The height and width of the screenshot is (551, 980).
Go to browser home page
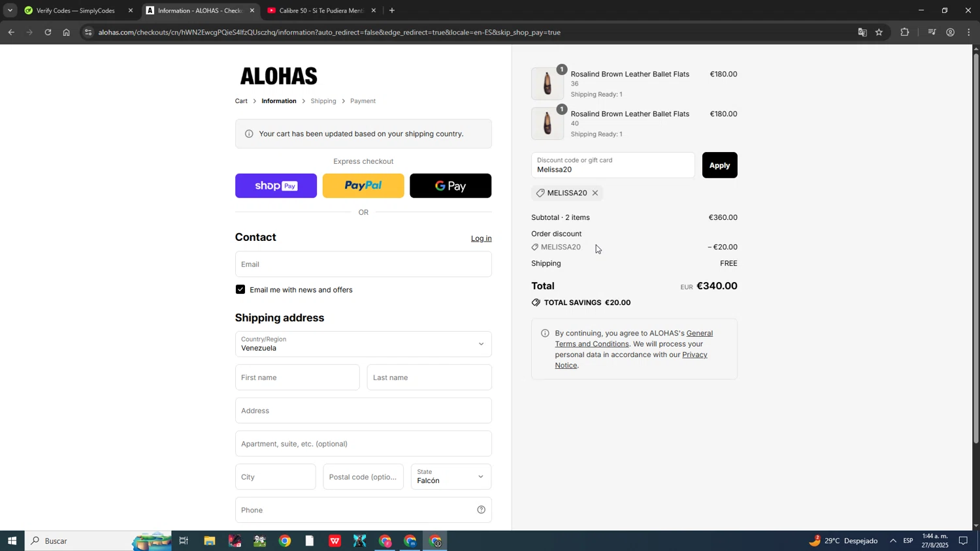(x=67, y=32)
